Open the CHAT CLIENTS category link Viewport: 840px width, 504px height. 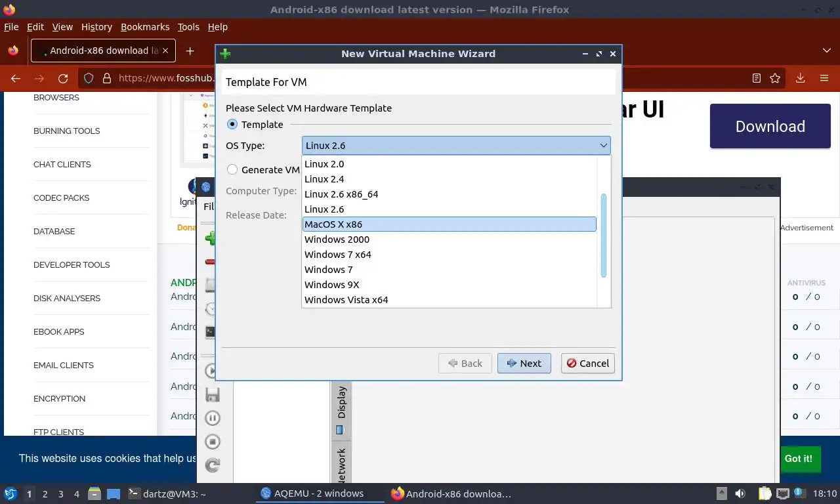click(62, 164)
